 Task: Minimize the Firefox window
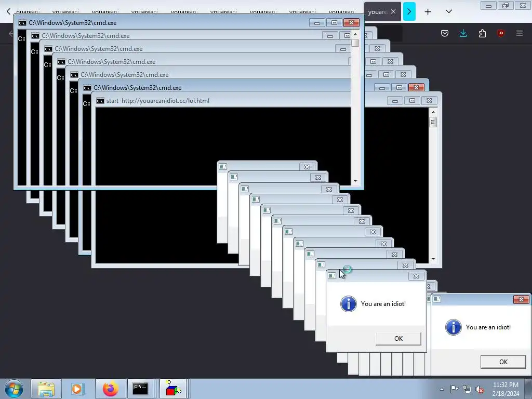coord(488,5)
